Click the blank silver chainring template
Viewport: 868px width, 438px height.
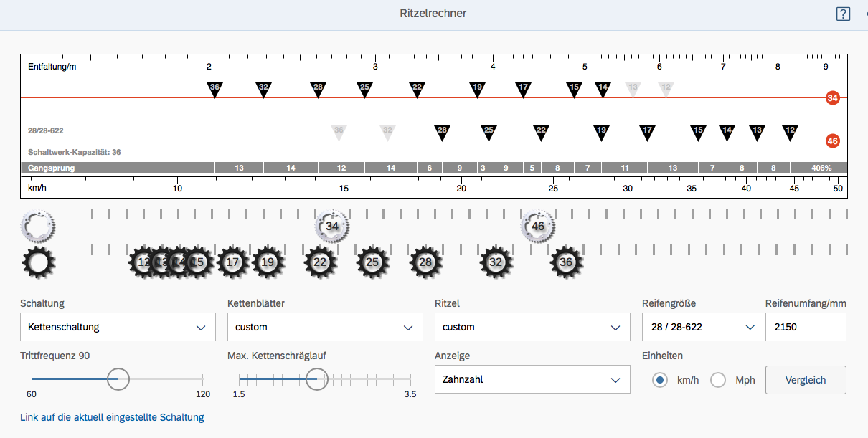(38, 225)
